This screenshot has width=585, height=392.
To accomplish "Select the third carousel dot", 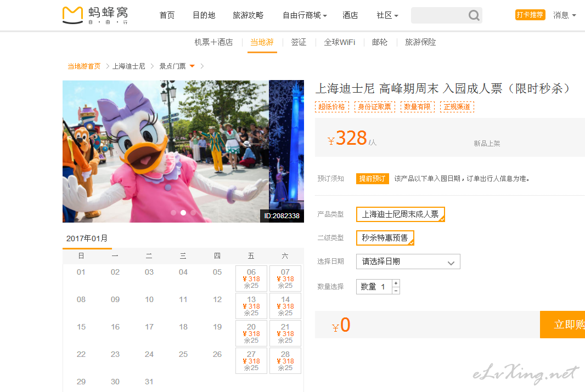I will click(x=193, y=213).
